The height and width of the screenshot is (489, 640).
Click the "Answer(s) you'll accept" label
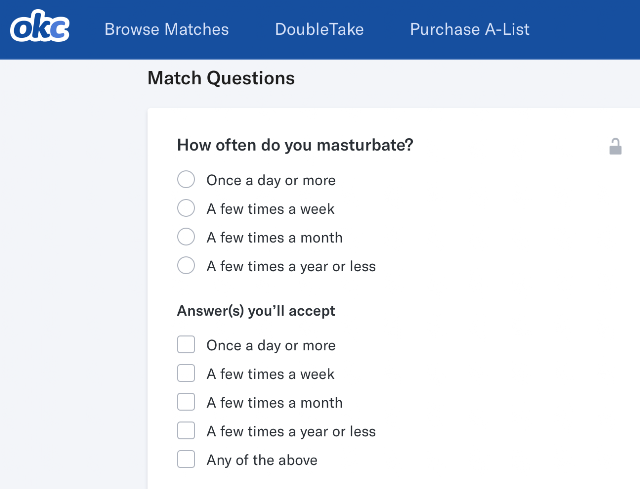tap(256, 311)
